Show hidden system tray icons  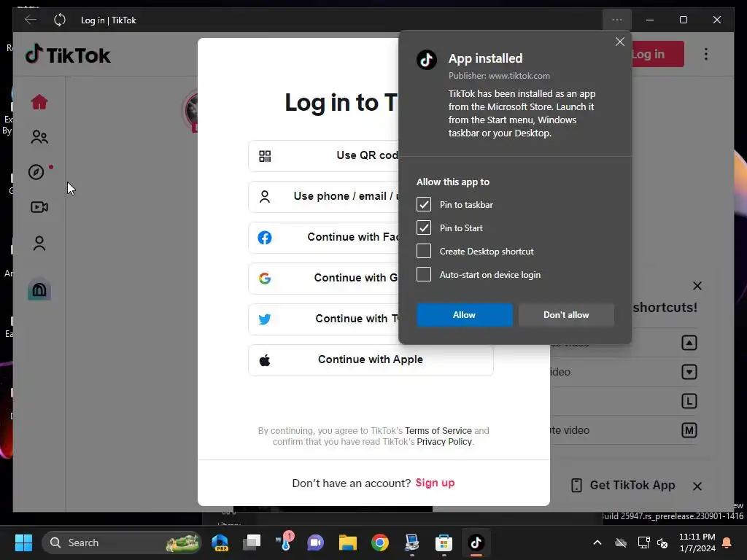point(597,542)
